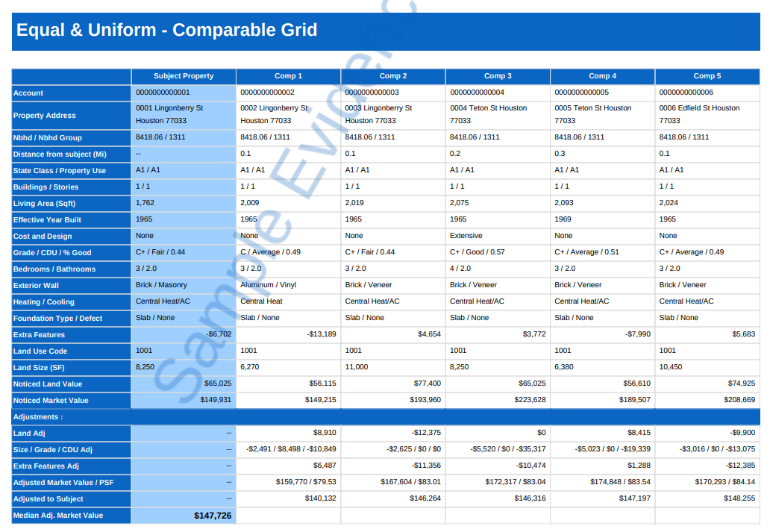Click Comp 2 land value $77,400
The width and height of the screenshot is (770, 532).
(x=428, y=384)
